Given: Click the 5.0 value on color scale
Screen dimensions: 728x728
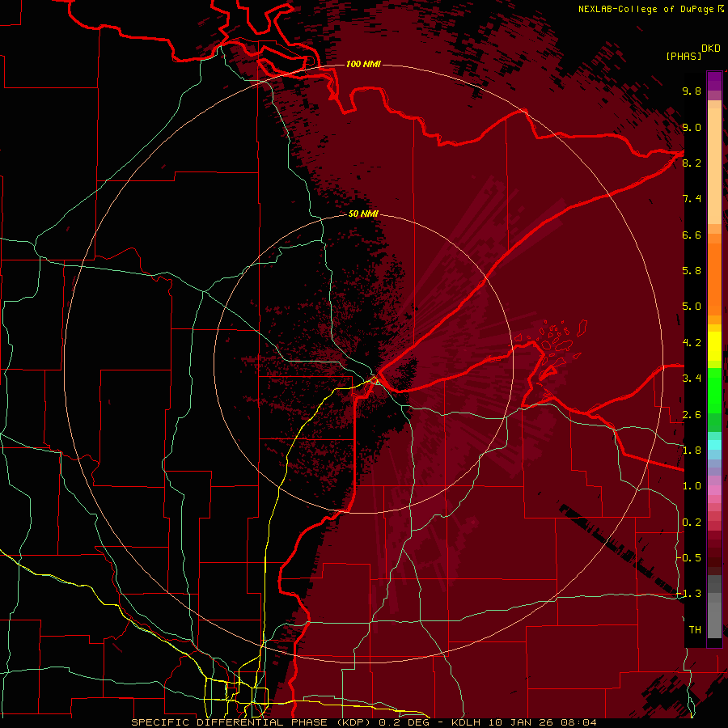Looking at the screenshot, I should [x=692, y=307].
